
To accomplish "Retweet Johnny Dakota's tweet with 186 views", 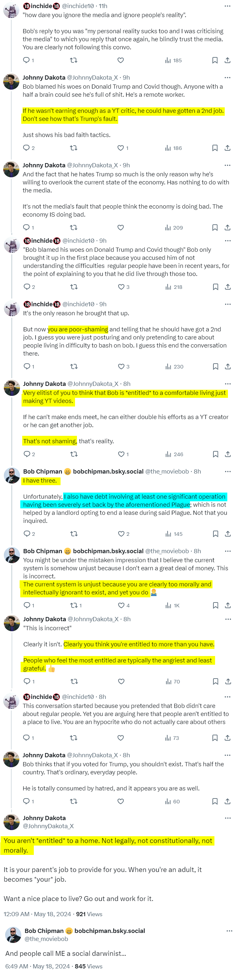I will [73, 148].
